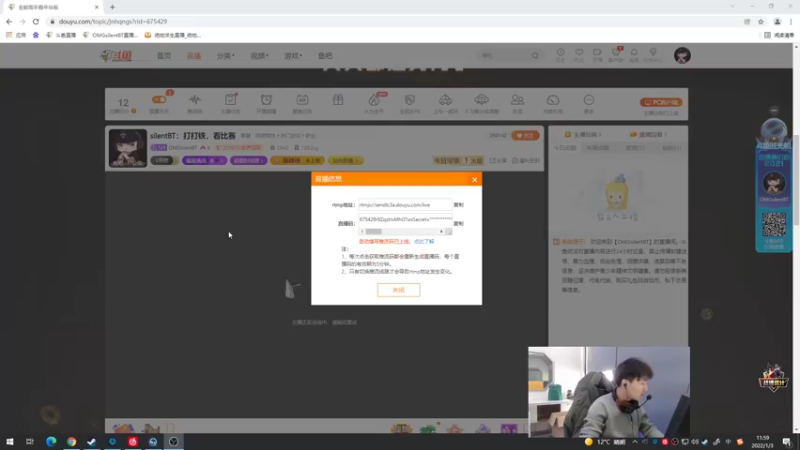Open the taskbar clock showing 11:59
800x450 pixels.
click(763, 442)
